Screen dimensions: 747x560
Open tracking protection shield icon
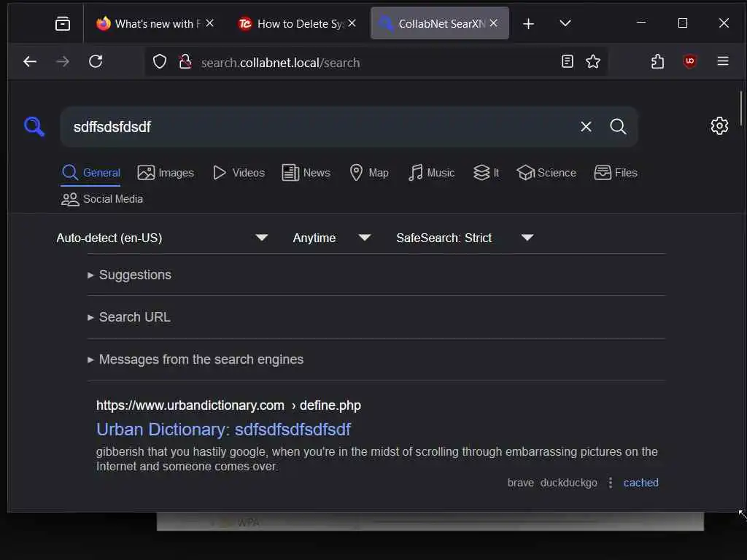pos(160,61)
